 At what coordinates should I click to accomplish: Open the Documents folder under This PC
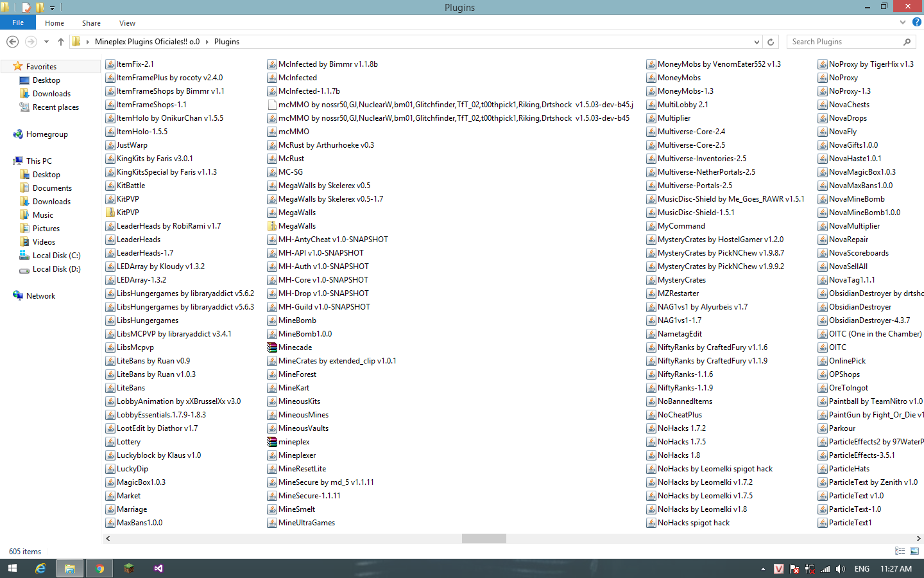click(x=52, y=188)
